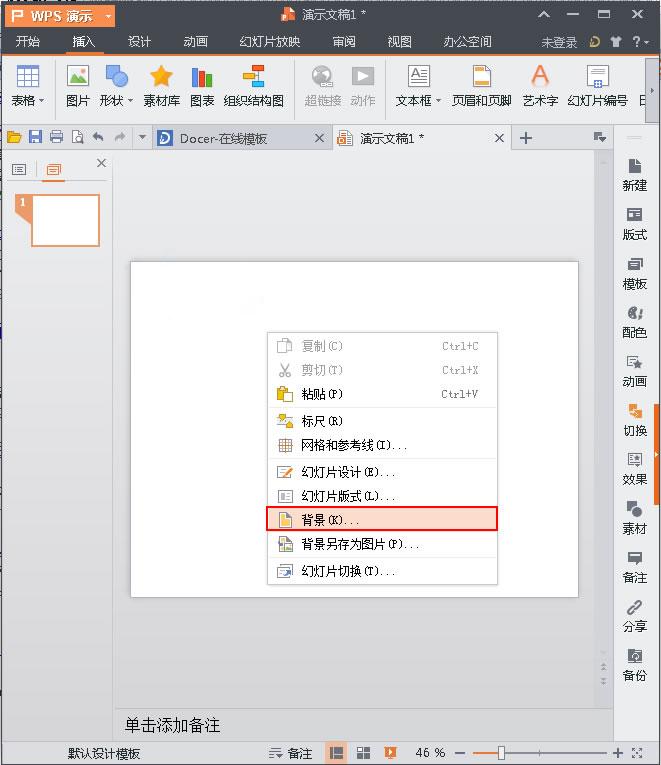The height and width of the screenshot is (765, 661).
Task: Toggle 备注 notes pane in status bar
Action: pos(291,753)
